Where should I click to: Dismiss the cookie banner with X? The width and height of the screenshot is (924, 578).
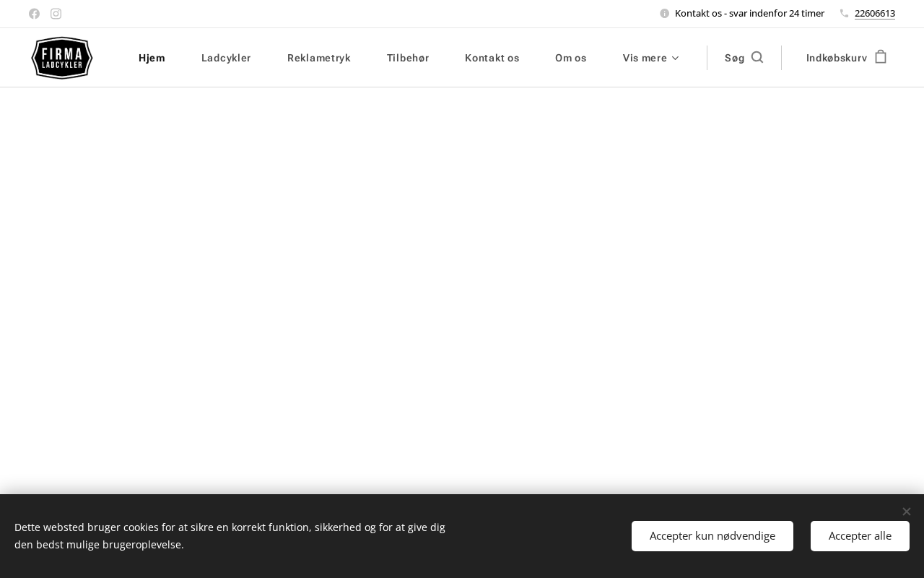(906, 512)
